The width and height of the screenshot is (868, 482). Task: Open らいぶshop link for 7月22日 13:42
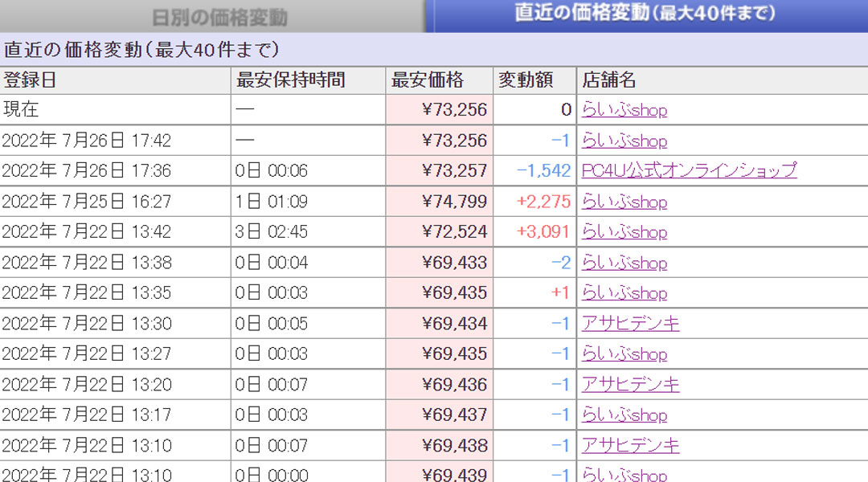click(x=624, y=231)
